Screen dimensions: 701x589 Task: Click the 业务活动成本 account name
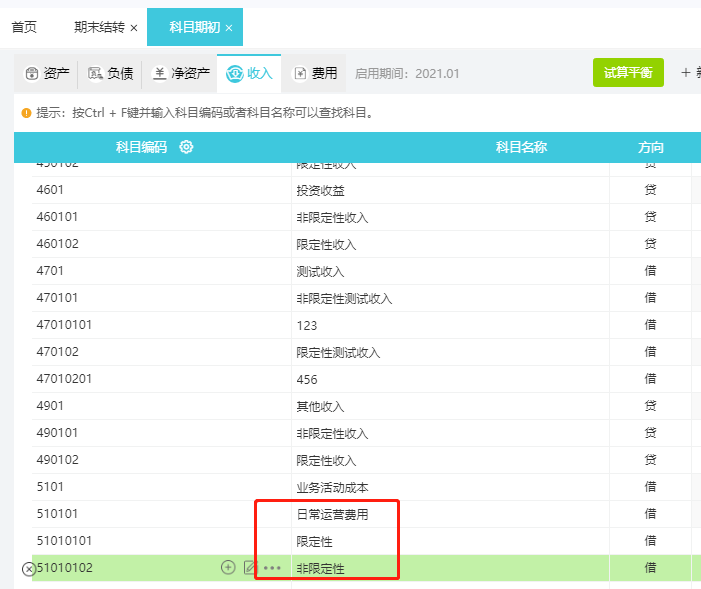(333, 488)
